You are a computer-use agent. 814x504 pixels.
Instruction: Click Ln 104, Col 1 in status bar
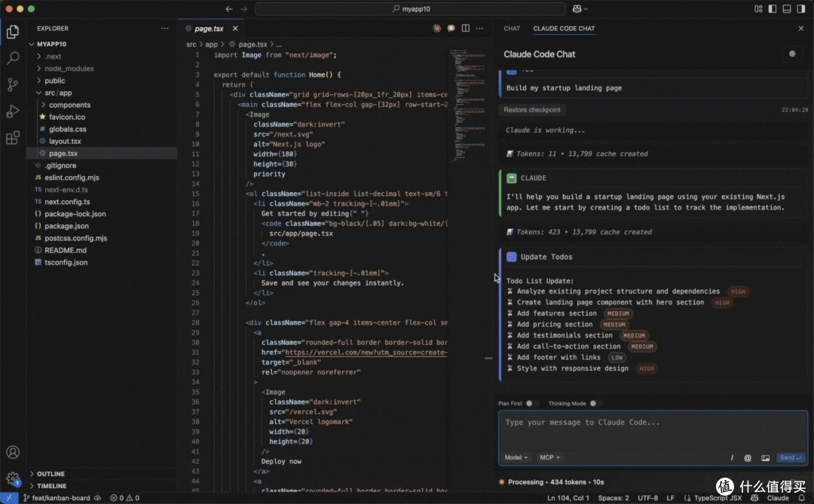click(568, 498)
